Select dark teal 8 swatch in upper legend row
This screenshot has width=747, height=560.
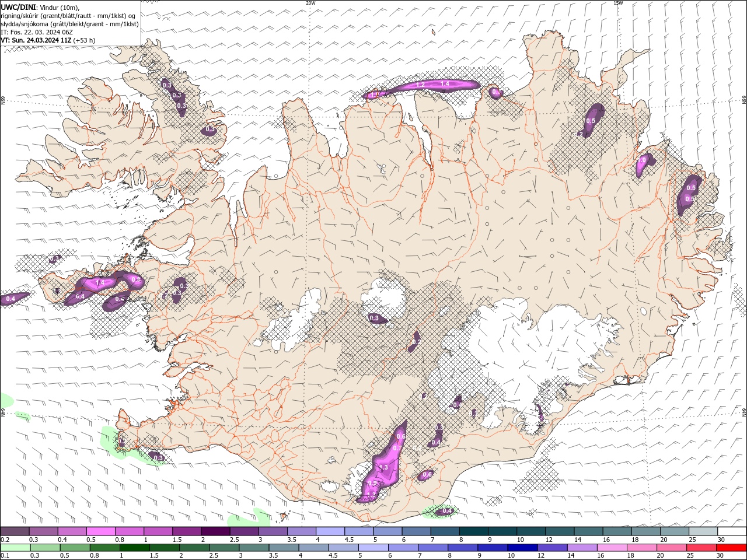pyautogui.click(x=473, y=531)
